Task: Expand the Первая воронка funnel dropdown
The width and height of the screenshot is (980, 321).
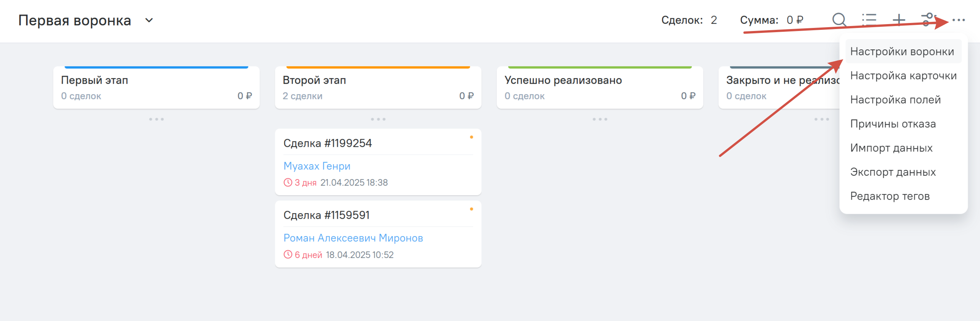Action: 149,20
